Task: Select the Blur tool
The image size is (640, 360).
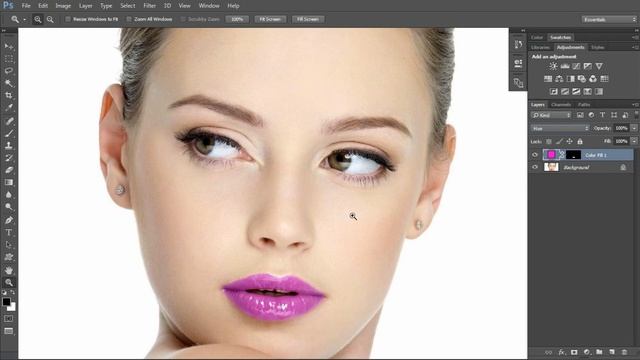Action: (x=9, y=195)
